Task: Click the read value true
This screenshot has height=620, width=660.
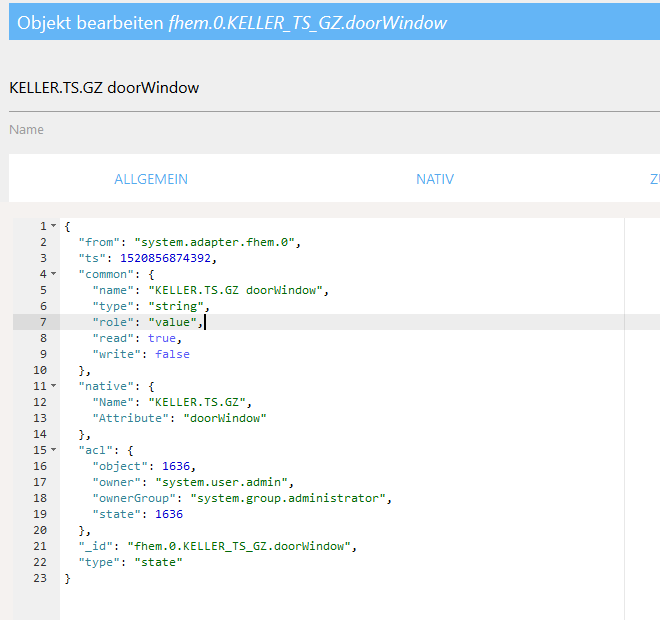Action: pyautogui.click(x=162, y=338)
